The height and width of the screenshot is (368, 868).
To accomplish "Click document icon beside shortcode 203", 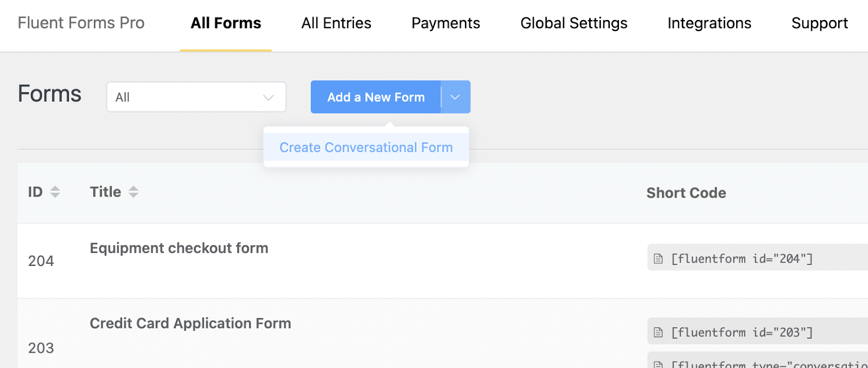I will [x=658, y=332].
